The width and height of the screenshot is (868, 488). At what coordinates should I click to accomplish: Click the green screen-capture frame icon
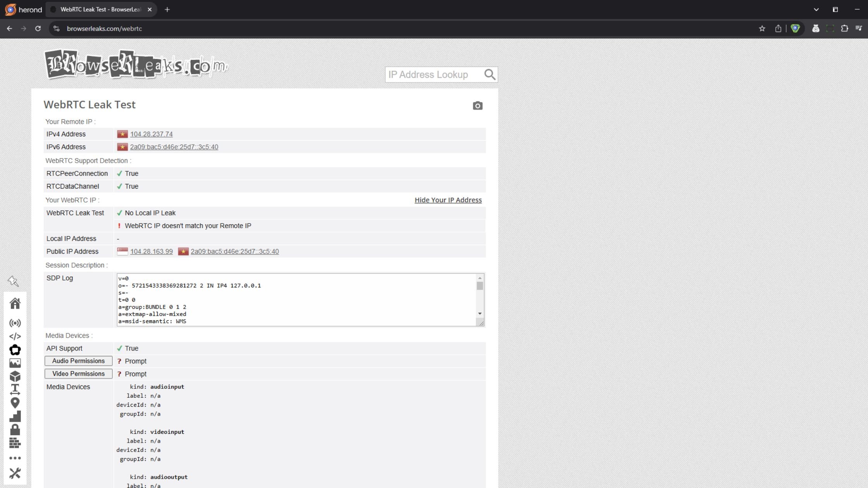(x=830, y=29)
